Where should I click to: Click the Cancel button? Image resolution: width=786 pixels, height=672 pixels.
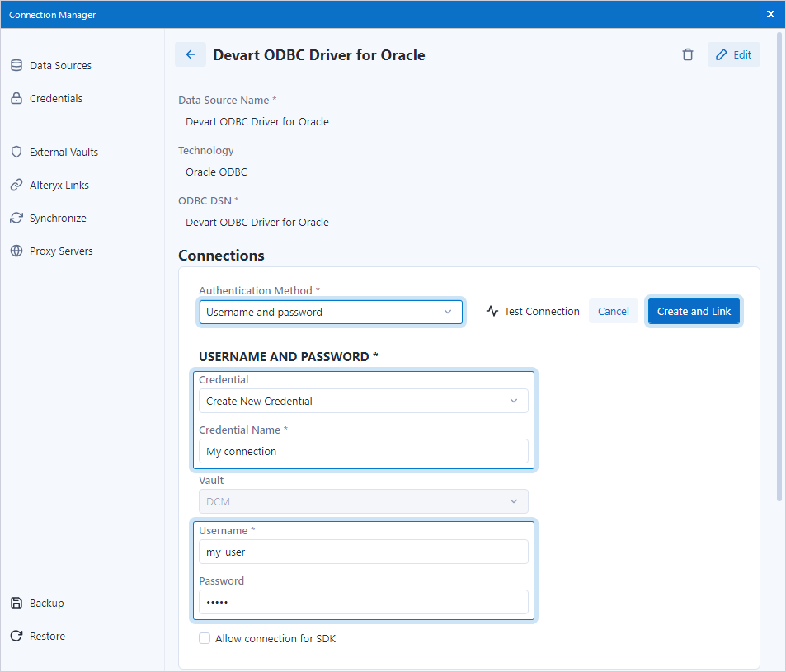614,312
